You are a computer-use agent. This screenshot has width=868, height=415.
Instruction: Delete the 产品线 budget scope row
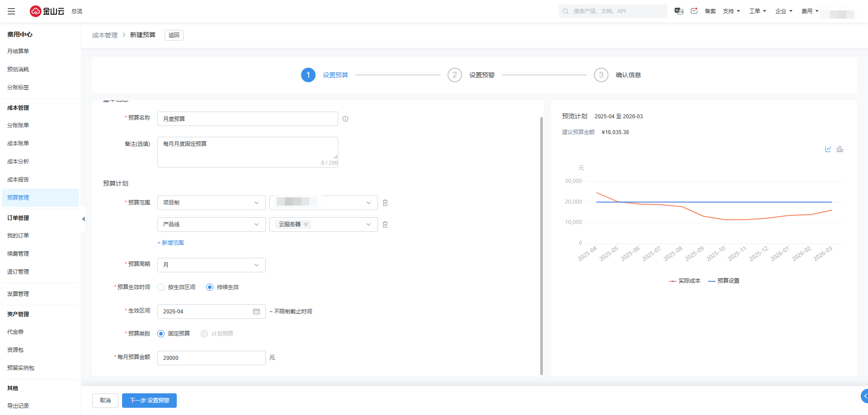[x=385, y=224]
